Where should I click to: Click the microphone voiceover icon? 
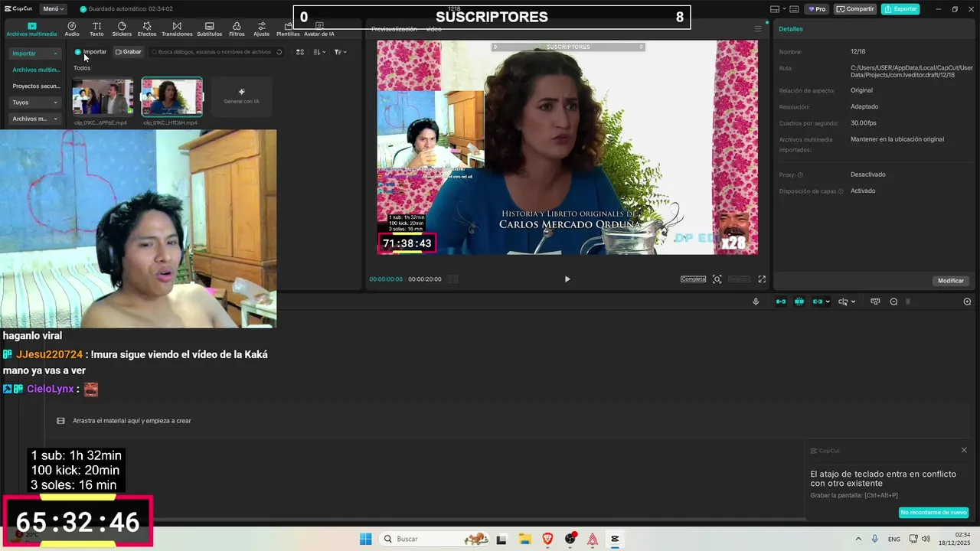click(756, 302)
